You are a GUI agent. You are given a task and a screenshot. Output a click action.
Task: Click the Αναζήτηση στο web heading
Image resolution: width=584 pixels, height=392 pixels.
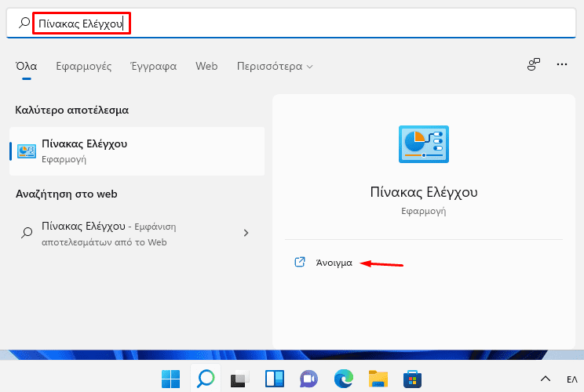(66, 194)
